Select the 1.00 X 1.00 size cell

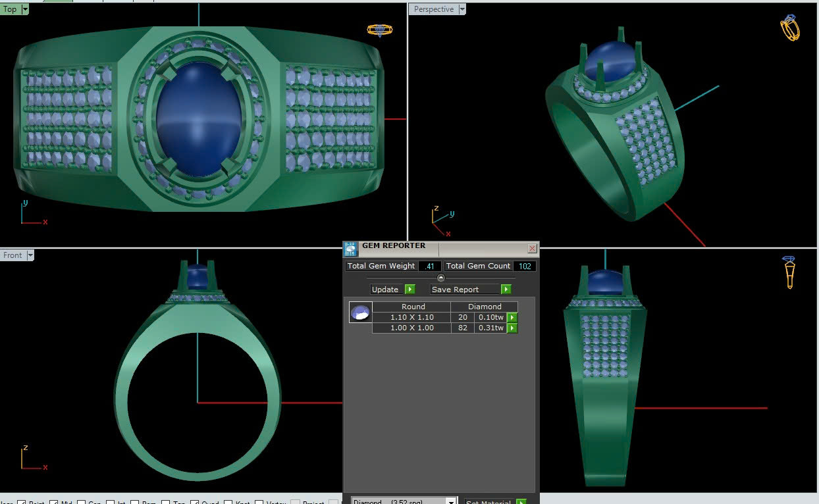point(412,328)
